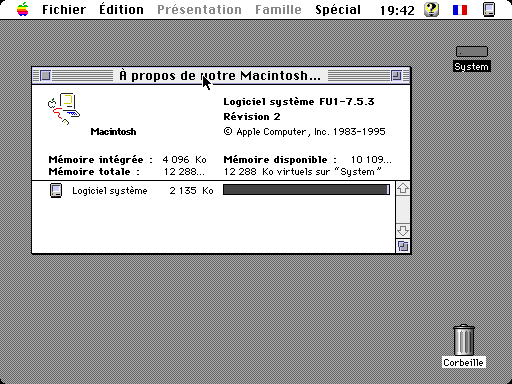The image size is (512, 384).
Task: Click the "Logiciel système FU1-7.5.3" text
Action: tap(299, 102)
